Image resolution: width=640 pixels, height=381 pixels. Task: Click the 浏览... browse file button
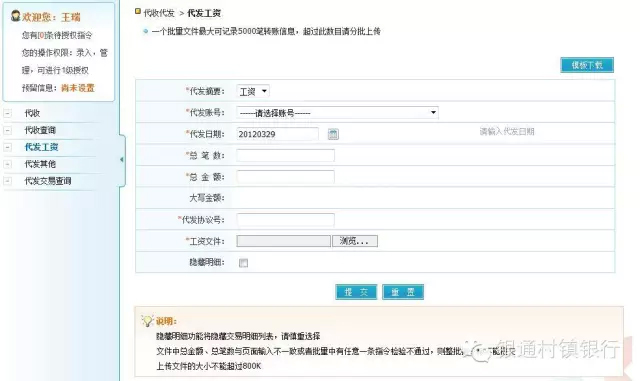pos(355,241)
